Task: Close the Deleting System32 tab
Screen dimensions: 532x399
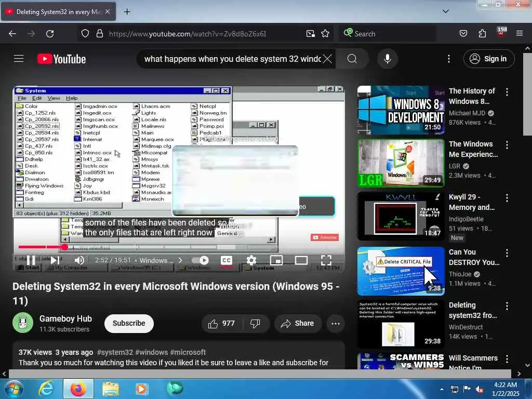Action: coord(108,11)
